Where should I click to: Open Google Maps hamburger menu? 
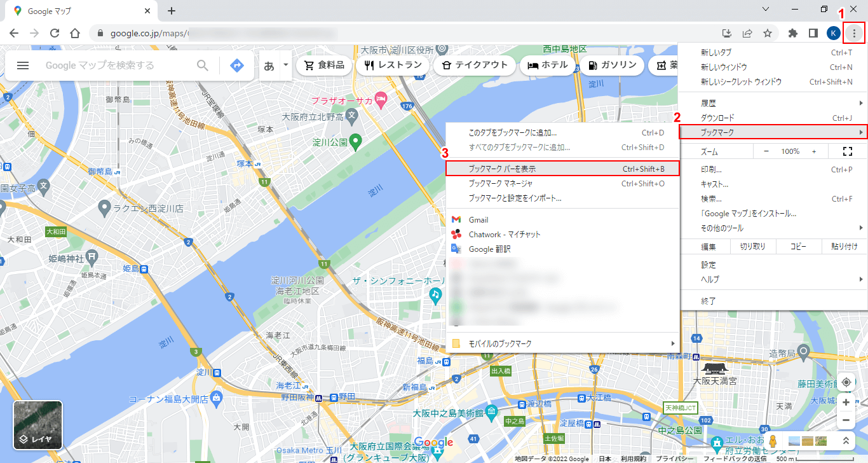click(x=23, y=65)
